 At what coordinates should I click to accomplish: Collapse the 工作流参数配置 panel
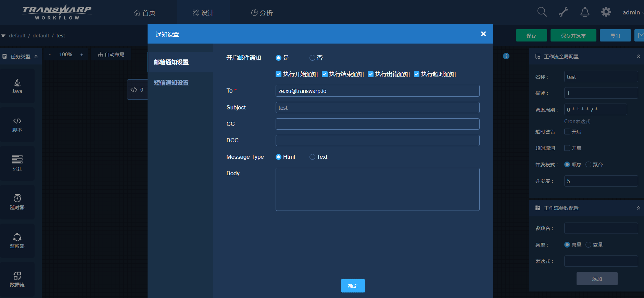coord(638,208)
